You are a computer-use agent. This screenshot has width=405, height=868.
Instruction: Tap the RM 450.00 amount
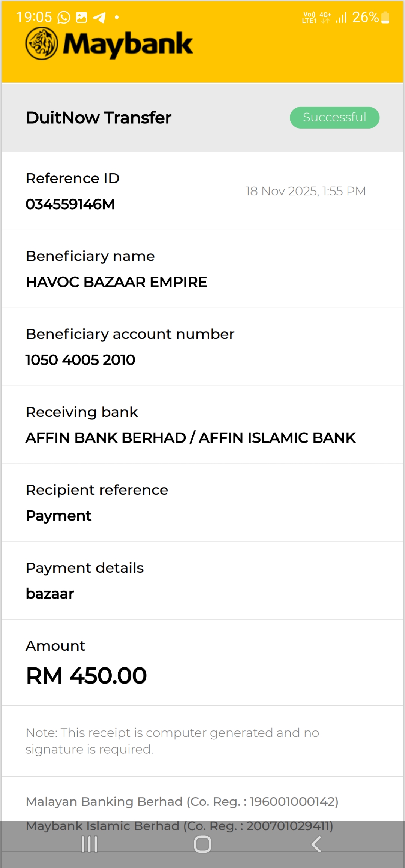pyautogui.click(x=86, y=676)
